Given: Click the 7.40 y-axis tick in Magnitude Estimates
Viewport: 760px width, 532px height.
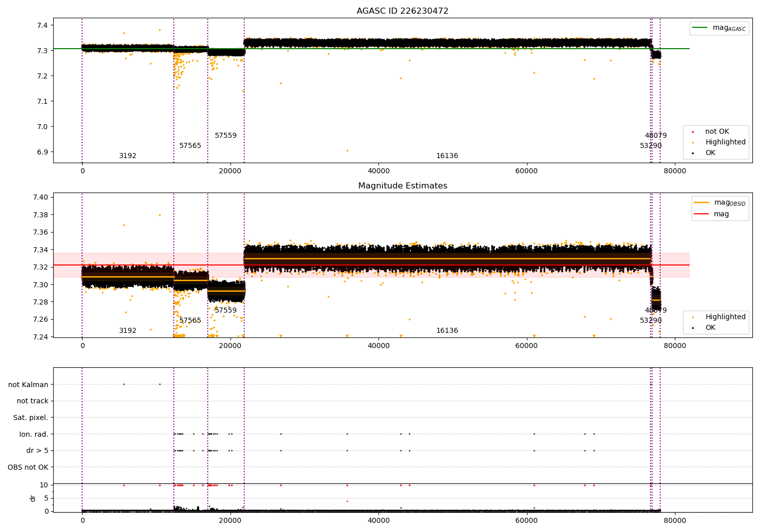Looking at the screenshot, I should 41,197.
